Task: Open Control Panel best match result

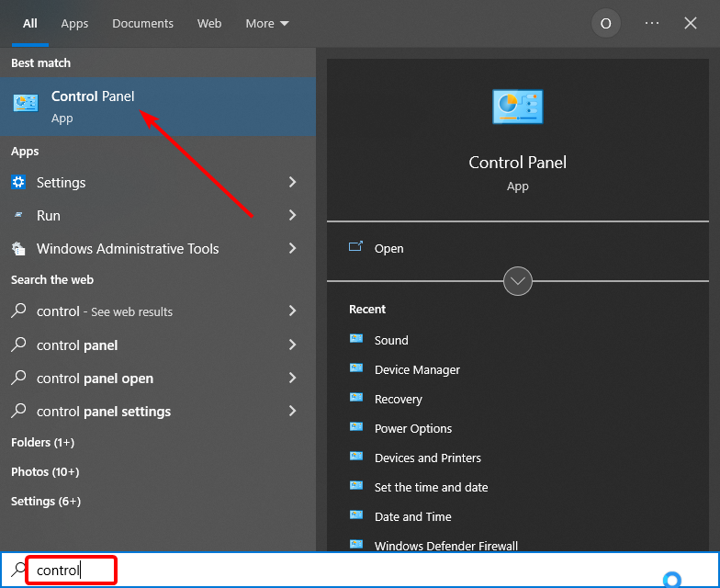Action: pyautogui.click(x=92, y=106)
